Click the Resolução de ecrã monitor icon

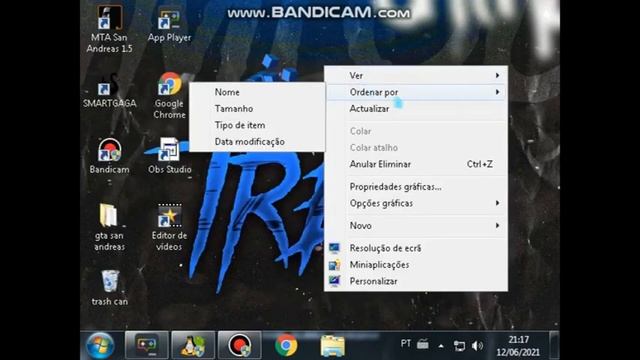[x=334, y=248]
